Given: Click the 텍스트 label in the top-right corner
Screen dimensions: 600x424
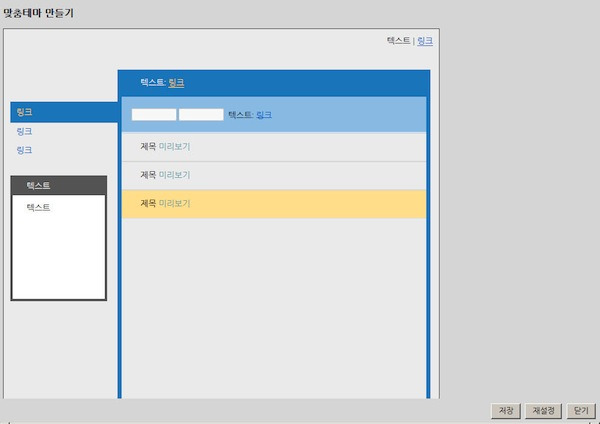Looking at the screenshot, I should pos(398,40).
